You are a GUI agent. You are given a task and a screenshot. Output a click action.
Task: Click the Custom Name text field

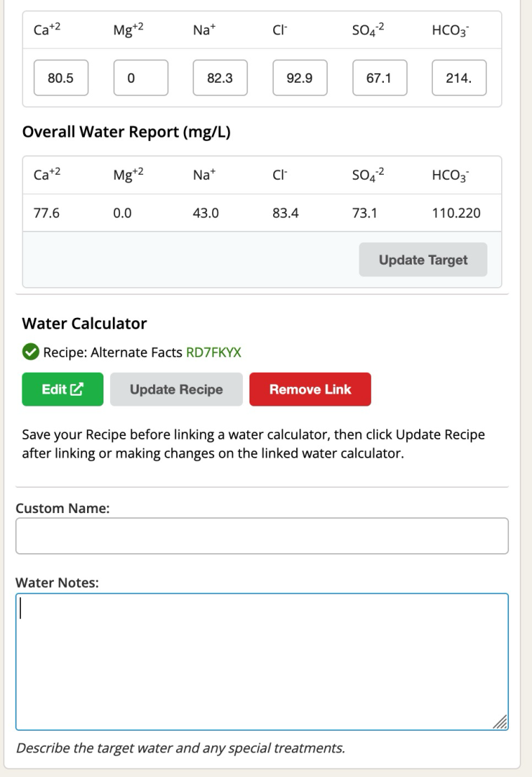coord(262,536)
